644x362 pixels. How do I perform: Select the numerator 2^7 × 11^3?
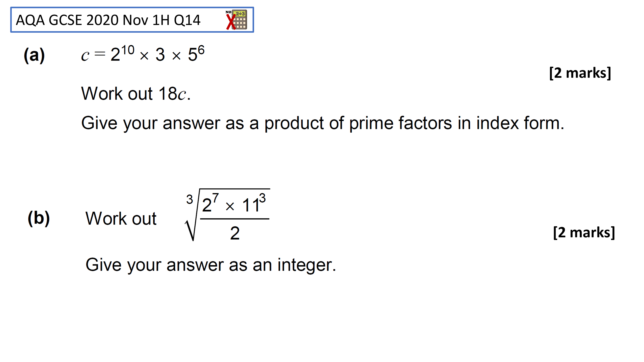pyautogui.click(x=234, y=203)
